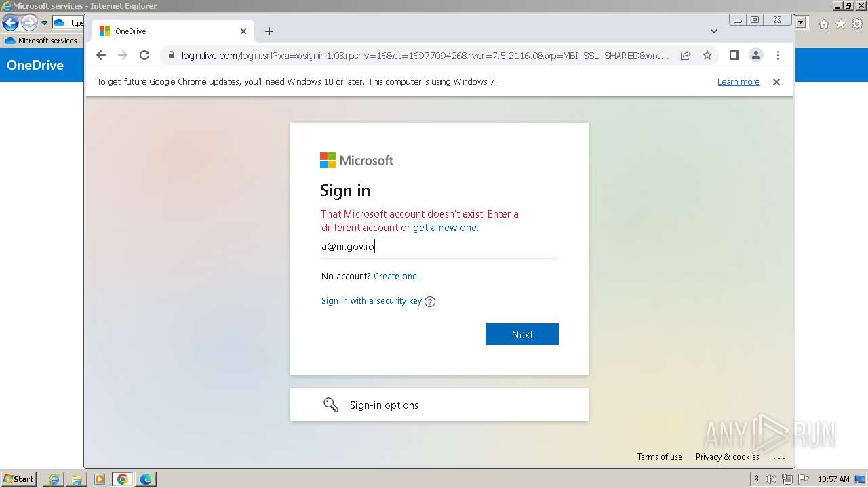Screen dimensions: 868x488
Task: Reload the login.live.com page
Action: [x=144, y=55]
